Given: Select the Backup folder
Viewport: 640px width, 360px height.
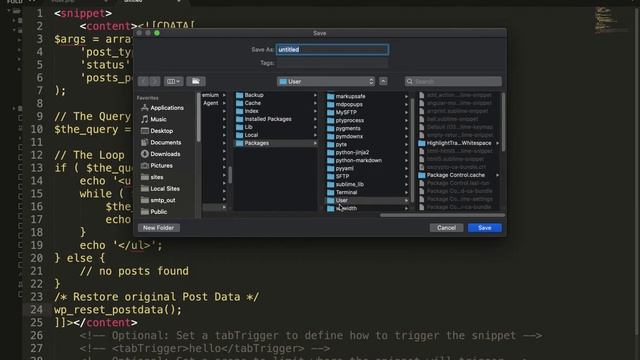Looking at the screenshot, I should 276,95.
